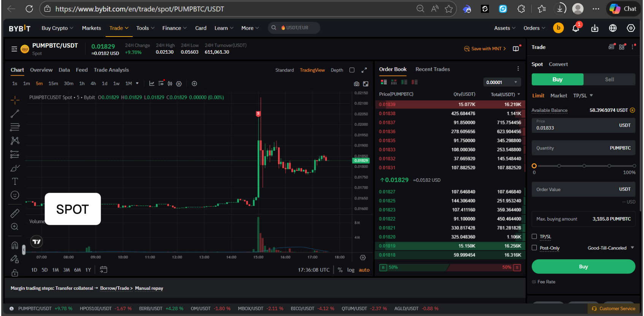The image size is (644, 316).
Task: Open Customer Service chat
Action: click(x=614, y=309)
